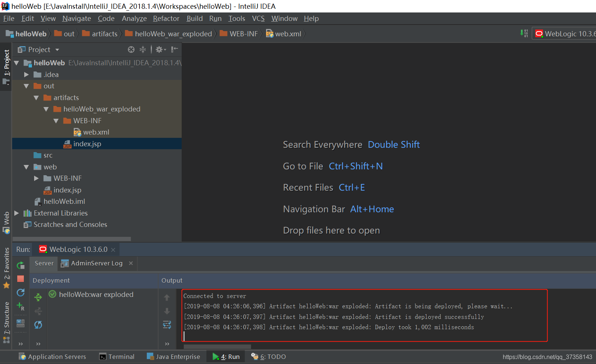
Task: Click web.xml in the navigation breadcrumb
Action: pos(284,34)
